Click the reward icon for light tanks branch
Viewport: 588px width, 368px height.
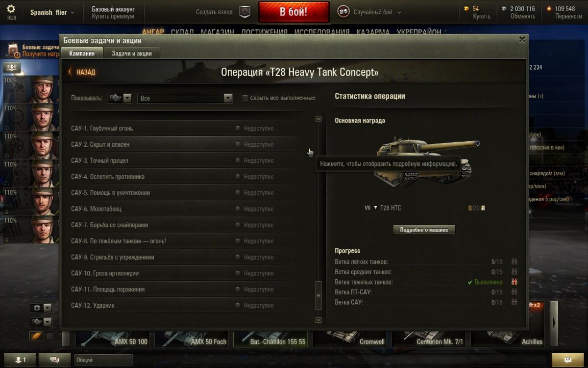pyautogui.click(x=514, y=262)
